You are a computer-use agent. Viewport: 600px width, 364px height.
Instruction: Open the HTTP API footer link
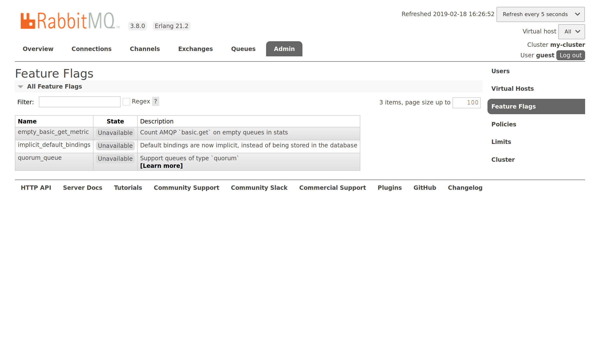(36, 188)
